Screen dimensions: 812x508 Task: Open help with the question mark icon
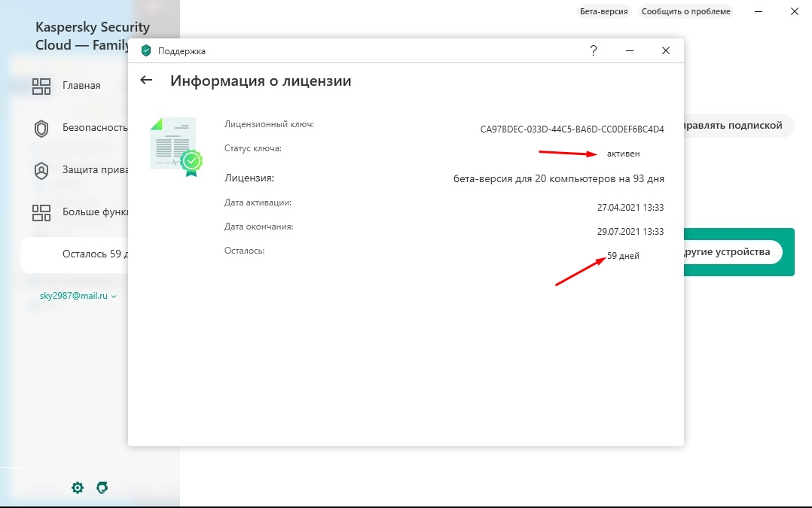pos(594,50)
